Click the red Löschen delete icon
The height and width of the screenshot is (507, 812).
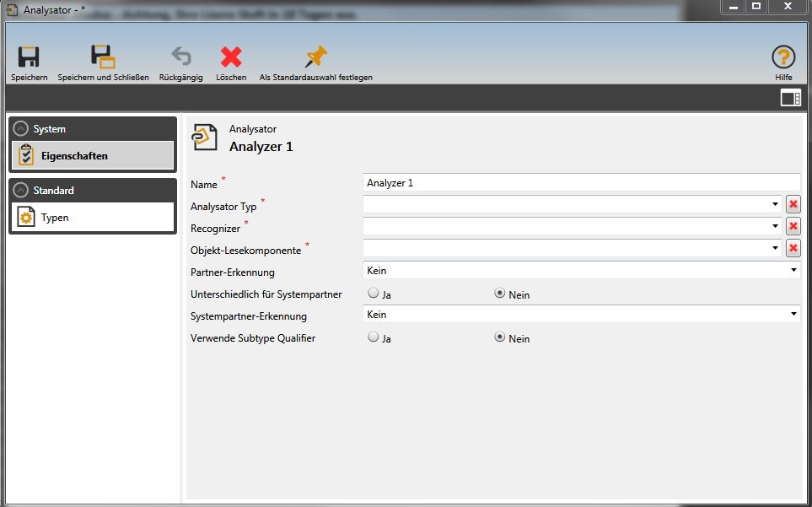[x=231, y=57]
